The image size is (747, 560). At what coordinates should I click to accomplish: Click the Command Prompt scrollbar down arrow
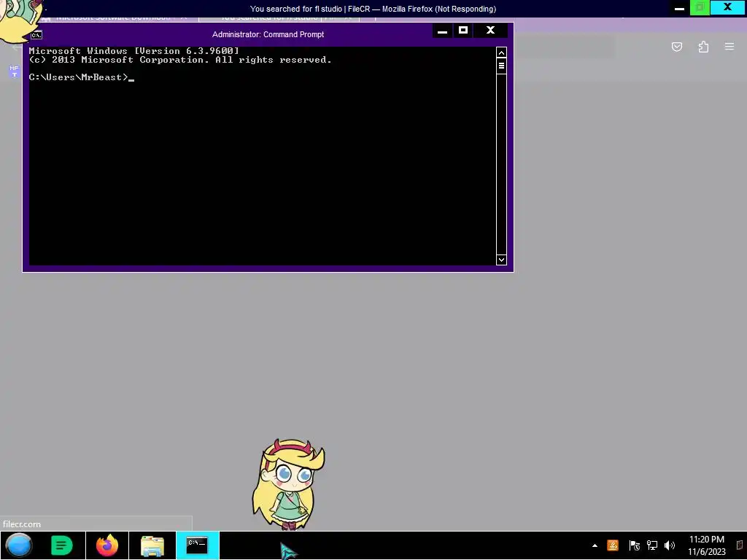click(501, 260)
